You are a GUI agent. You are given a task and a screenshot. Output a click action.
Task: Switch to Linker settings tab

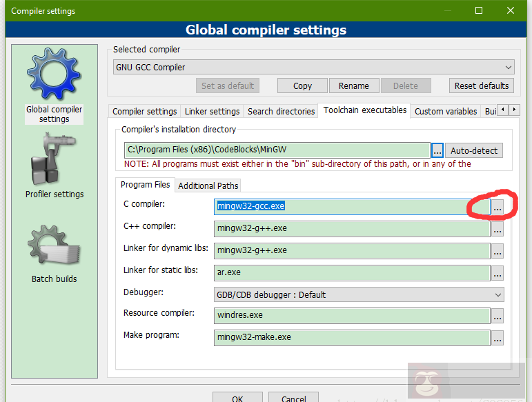(213, 111)
